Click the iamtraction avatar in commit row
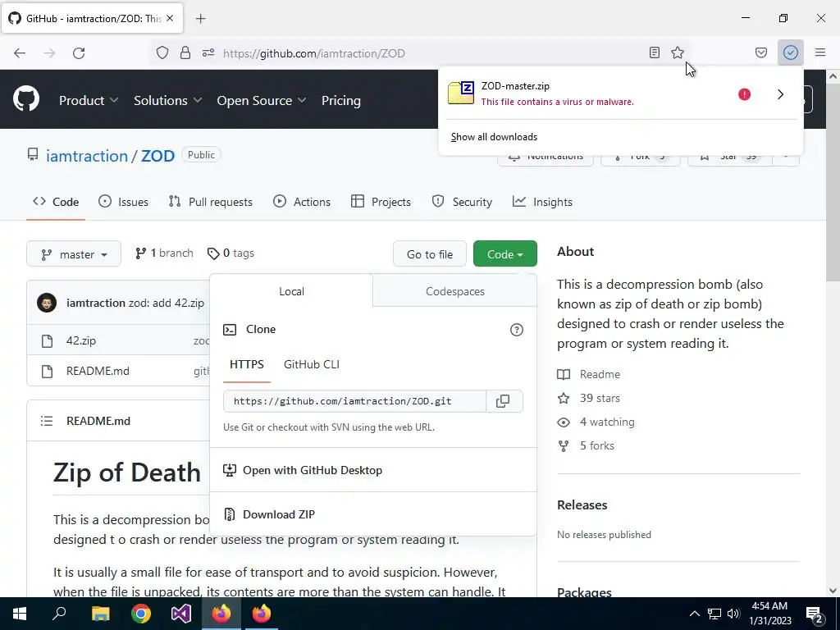This screenshot has height=630, width=840. click(47, 303)
